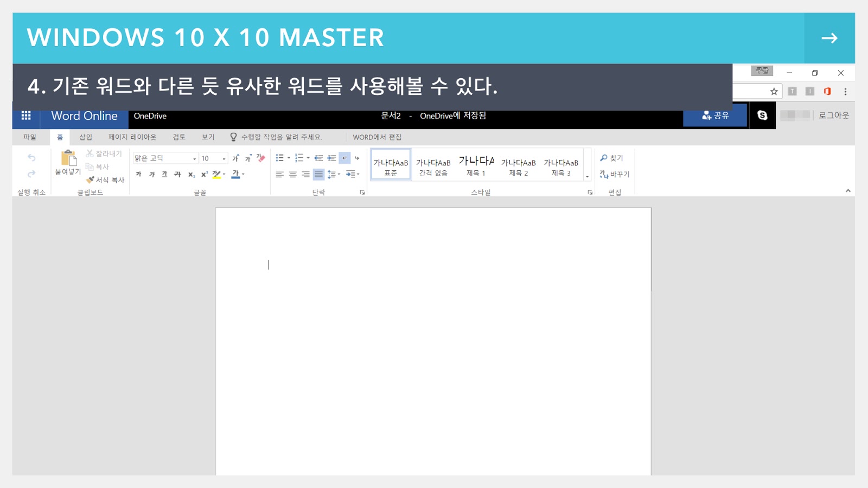Viewport: 868px width, 488px height.
Task: Expand highlight color options arrow
Action: [224, 175]
